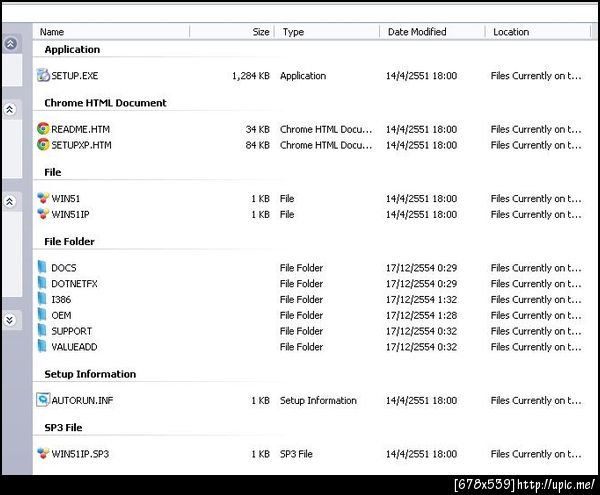Collapse the topmost sidebar panel with the highlighted chevron

tap(10, 44)
